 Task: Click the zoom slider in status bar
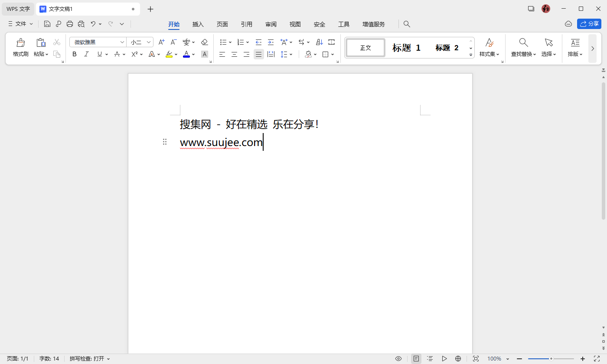coord(551,359)
